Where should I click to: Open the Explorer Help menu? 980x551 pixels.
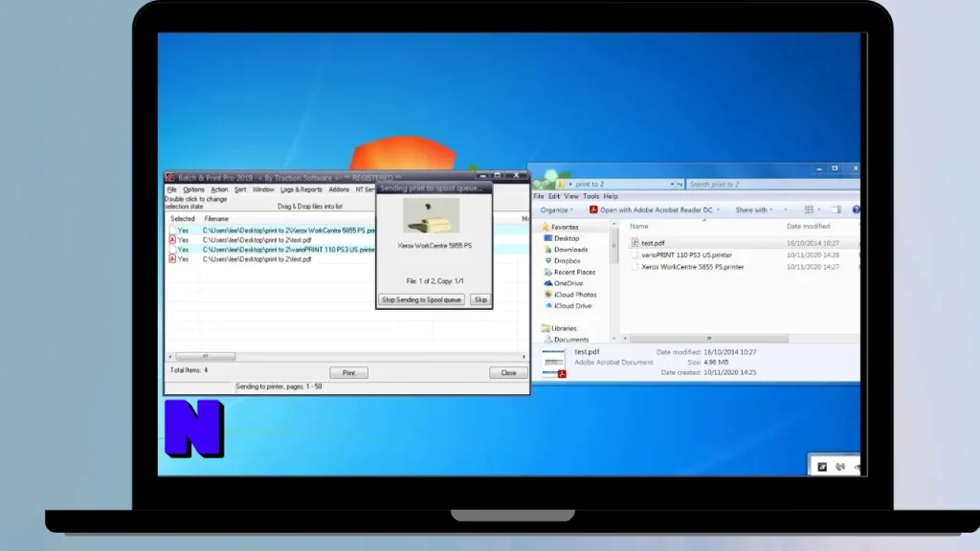tap(611, 196)
